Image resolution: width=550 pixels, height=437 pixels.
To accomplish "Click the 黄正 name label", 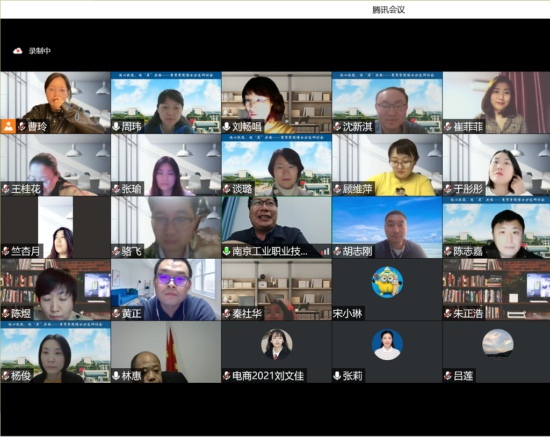I will point(132,313).
